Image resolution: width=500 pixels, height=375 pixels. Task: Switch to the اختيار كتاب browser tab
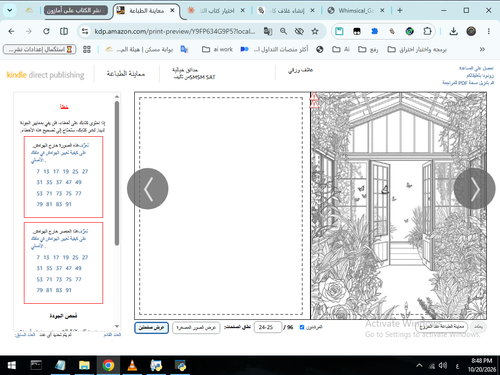pyautogui.click(x=217, y=11)
